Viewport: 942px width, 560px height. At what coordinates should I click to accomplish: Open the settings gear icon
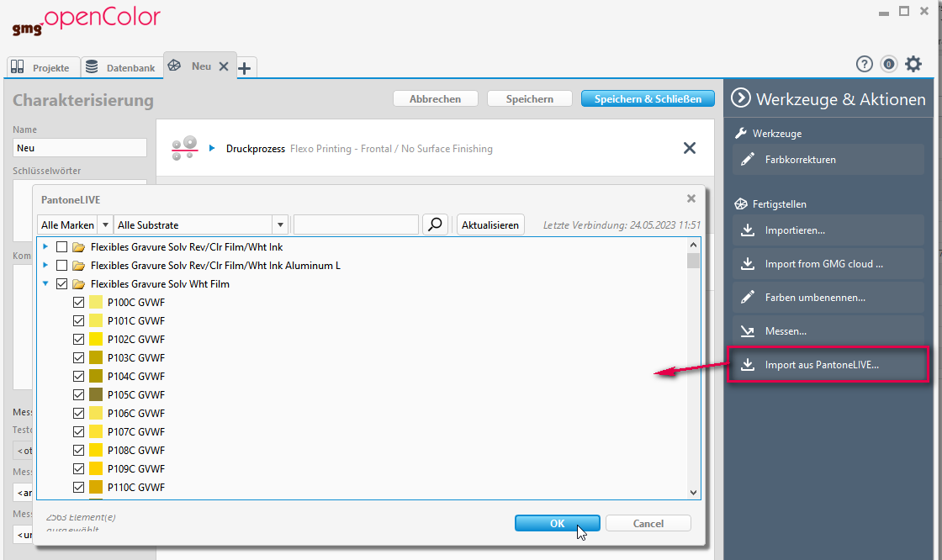coord(913,64)
